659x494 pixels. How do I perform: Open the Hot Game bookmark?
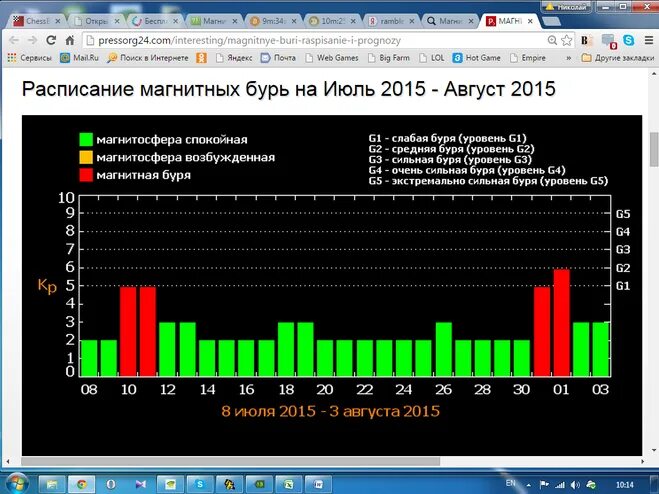[477, 58]
